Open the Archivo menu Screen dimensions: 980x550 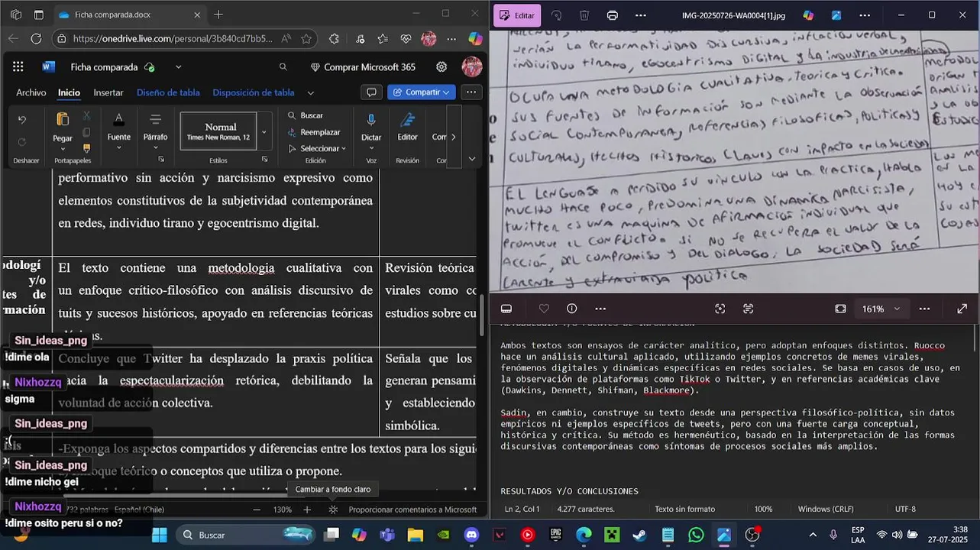pyautogui.click(x=31, y=92)
